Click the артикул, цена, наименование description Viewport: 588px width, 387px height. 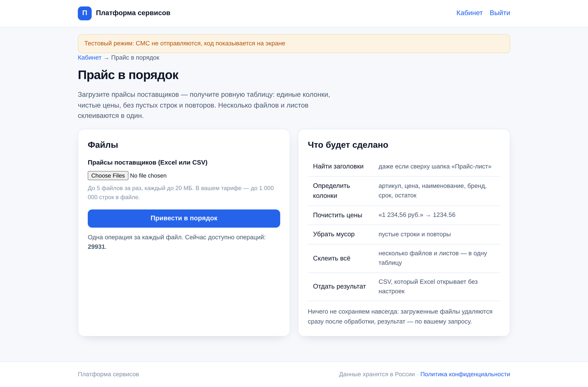tap(433, 191)
